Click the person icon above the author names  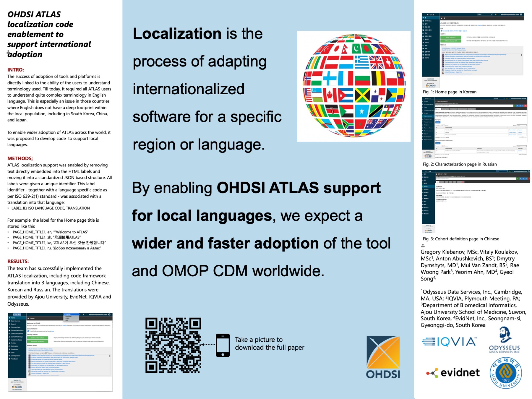(x=423, y=246)
